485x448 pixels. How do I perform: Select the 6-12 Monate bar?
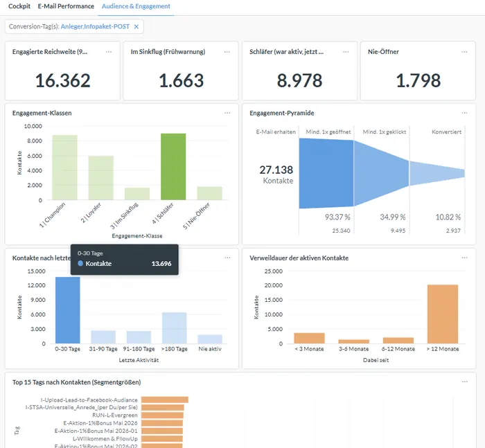pyautogui.click(x=398, y=341)
